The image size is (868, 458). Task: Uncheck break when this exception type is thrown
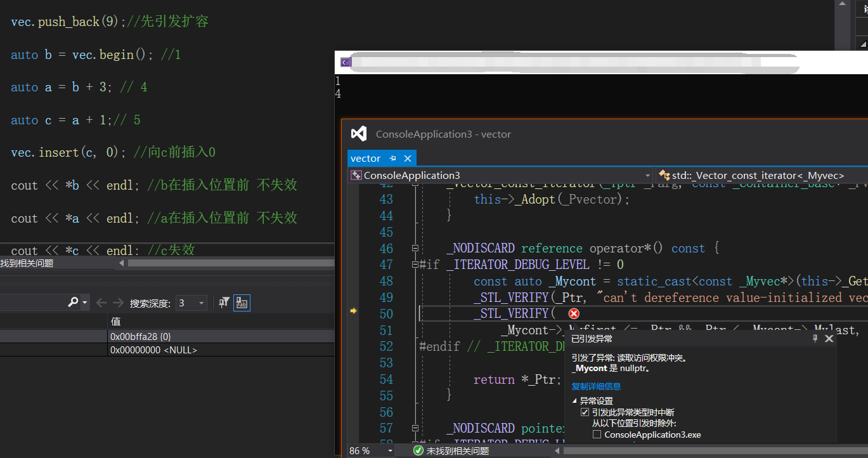[585, 412]
